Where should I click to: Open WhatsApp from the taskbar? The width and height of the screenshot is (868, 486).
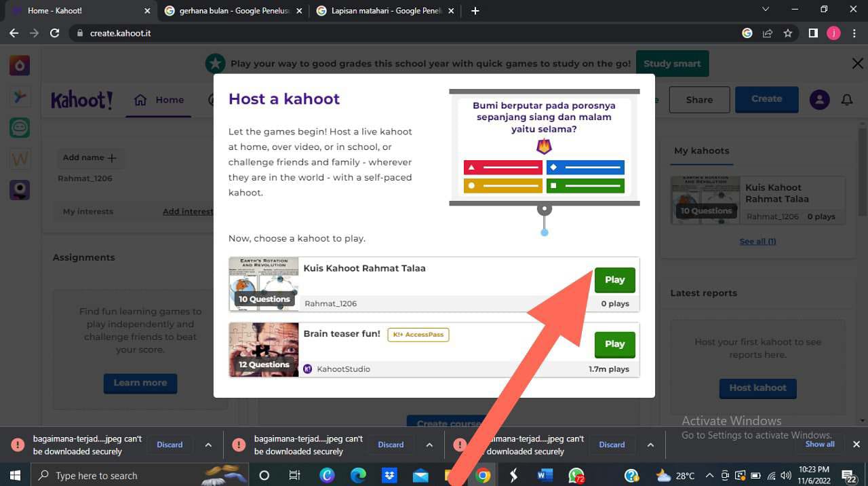(x=576, y=475)
